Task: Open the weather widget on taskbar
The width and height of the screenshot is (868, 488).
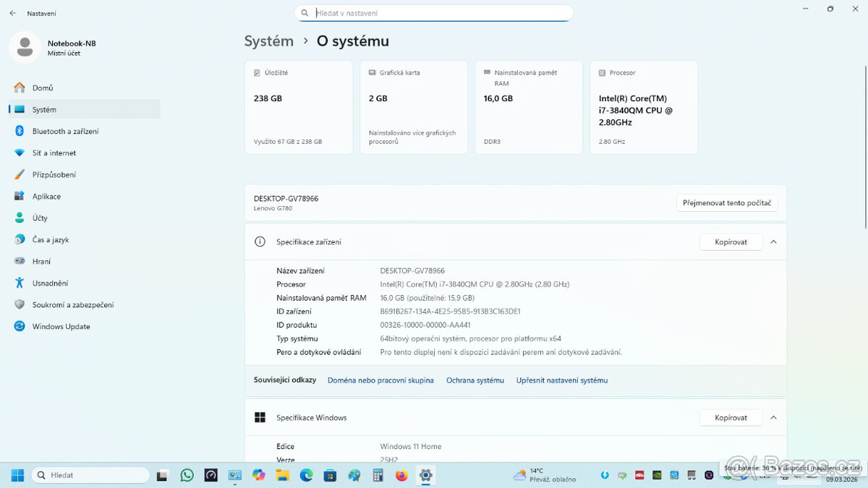Action: 545,475
